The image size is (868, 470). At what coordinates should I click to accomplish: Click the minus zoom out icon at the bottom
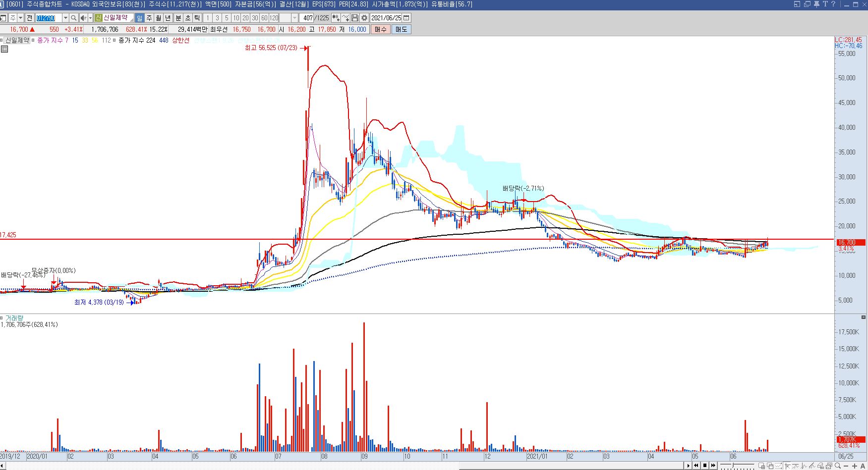[x=846, y=466]
